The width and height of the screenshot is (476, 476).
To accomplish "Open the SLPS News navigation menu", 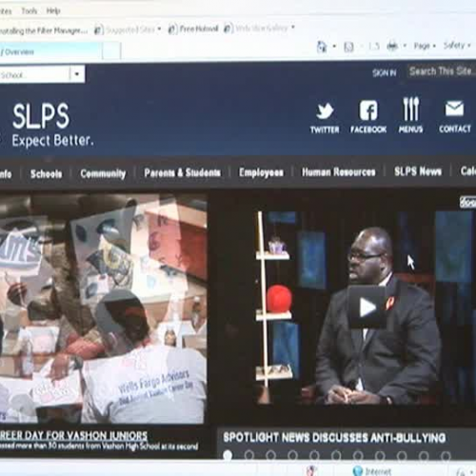I will 418,171.
